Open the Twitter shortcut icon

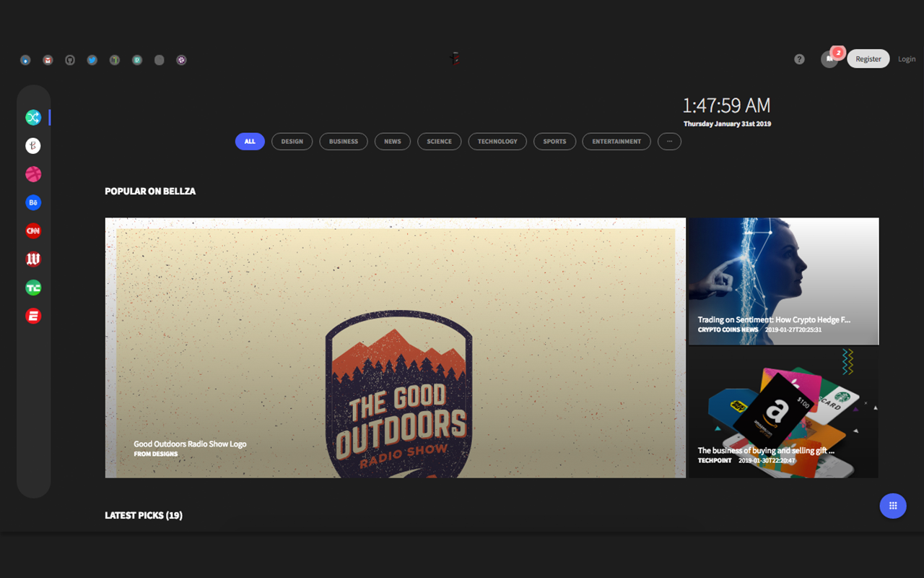(92, 60)
